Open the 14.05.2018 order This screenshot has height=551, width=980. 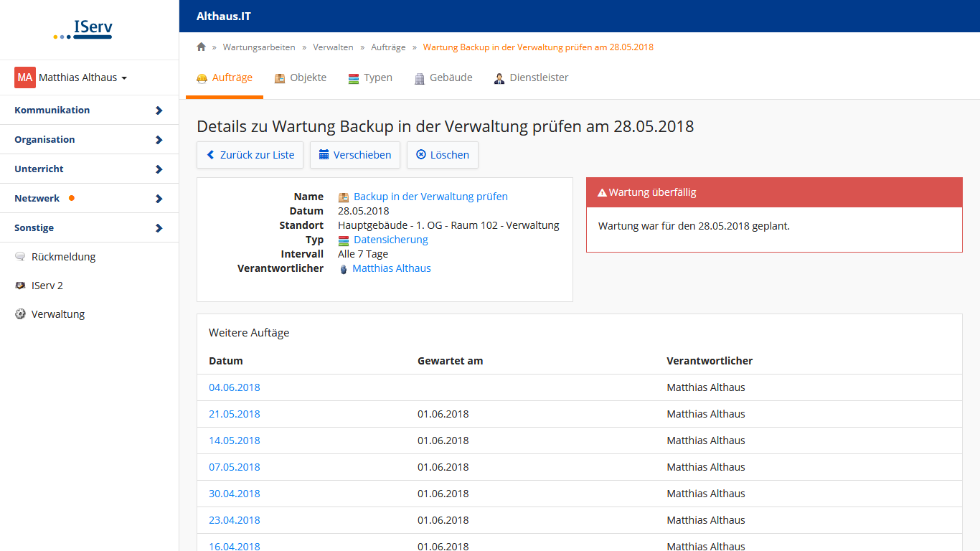point(235,441)
